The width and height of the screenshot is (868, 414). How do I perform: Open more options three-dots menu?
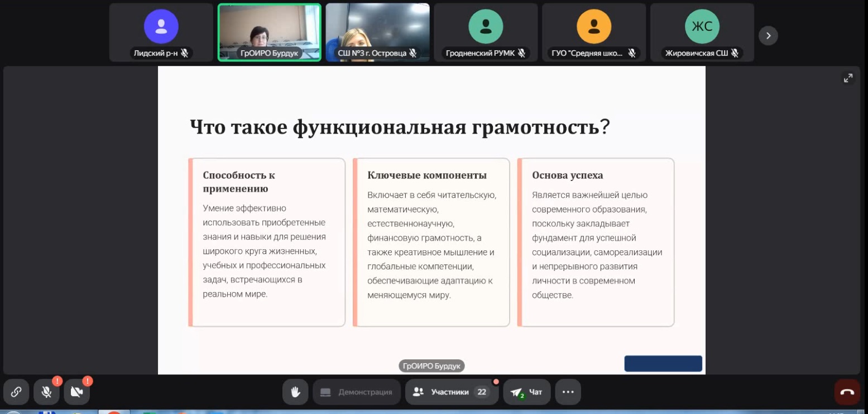tap(568, 392)
